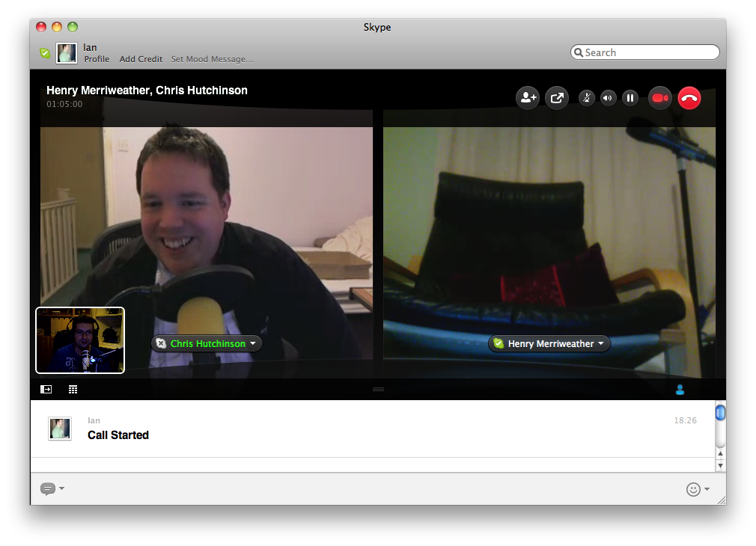
Task: Open the emoticon picker dropdown
Action: pos(698,489)
